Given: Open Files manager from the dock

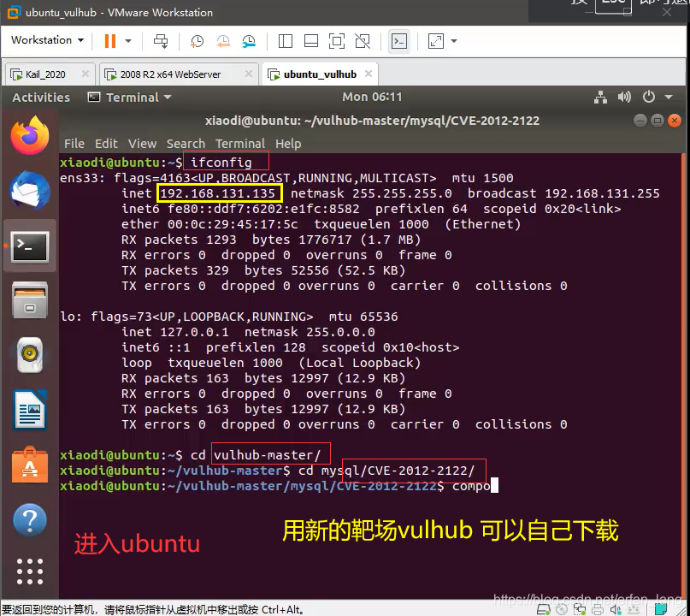Looking at the screenshot, I should (30, 300).
